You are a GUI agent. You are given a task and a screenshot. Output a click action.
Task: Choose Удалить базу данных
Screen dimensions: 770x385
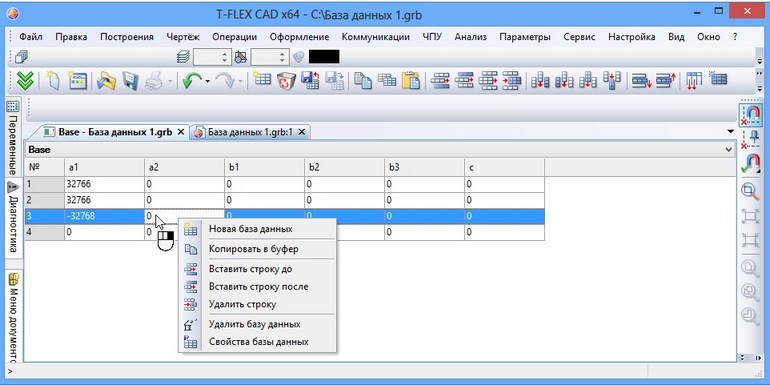257,324
